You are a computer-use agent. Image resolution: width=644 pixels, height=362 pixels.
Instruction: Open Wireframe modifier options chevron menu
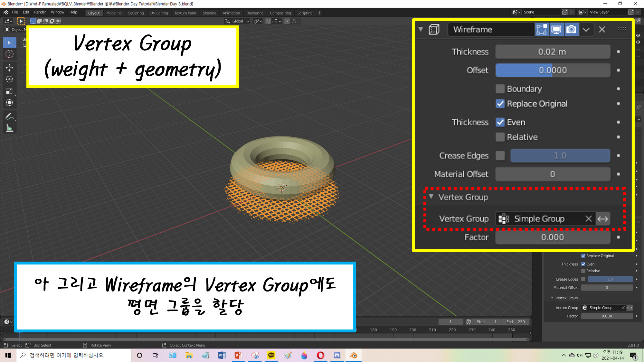pyautogui.click(x=586, y=30)
